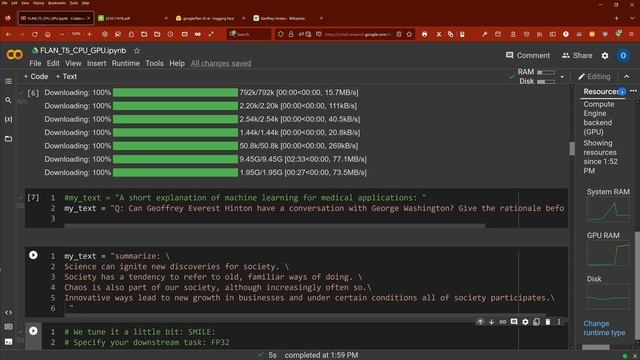Reload the page in browser toolbar
This screenshot has width=640, height=360.
(x=35, y=34)
